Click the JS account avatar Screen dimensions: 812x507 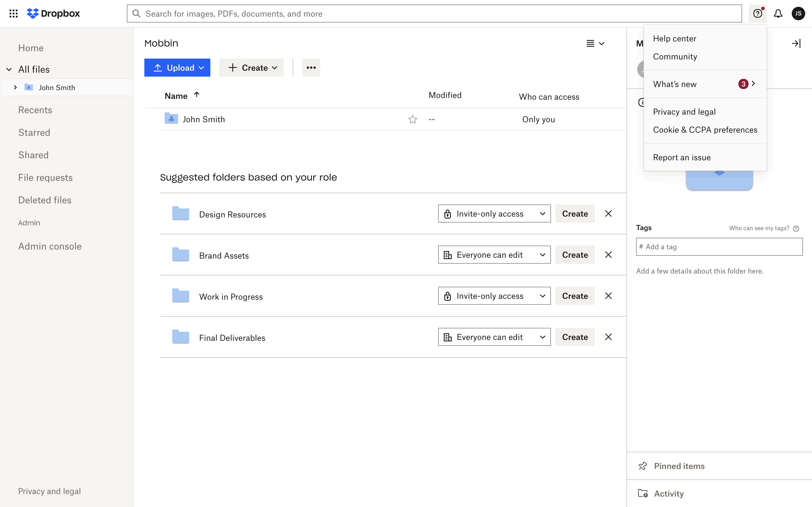[798, 14]
